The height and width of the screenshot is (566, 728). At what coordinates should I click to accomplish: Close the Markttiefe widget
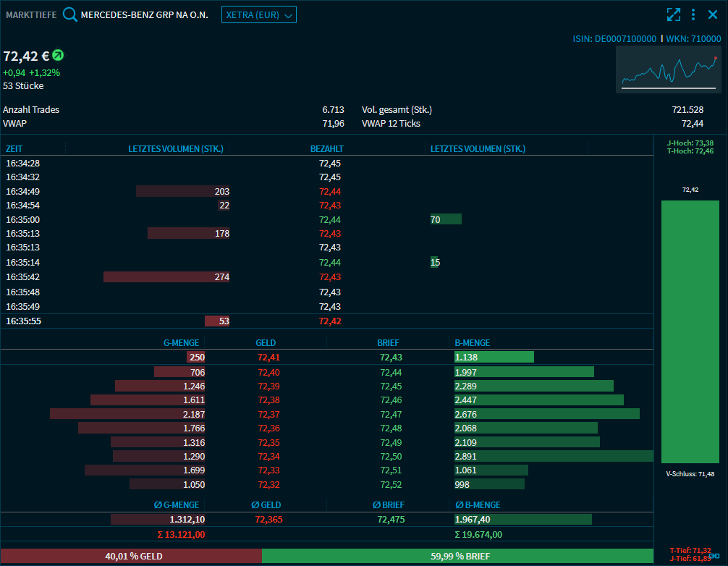pyautogui.click(x=713, y=14)
